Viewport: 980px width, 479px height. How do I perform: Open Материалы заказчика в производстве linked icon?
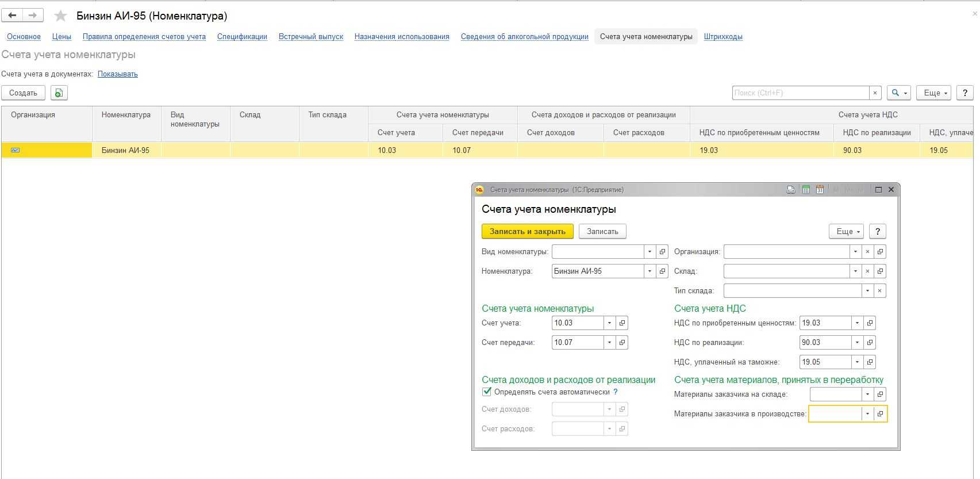880,413
